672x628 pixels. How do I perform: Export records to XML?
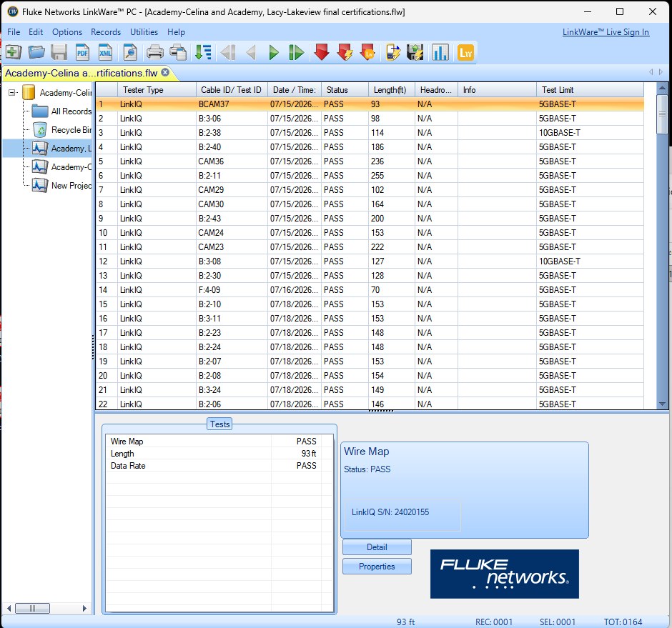(105, 52)
